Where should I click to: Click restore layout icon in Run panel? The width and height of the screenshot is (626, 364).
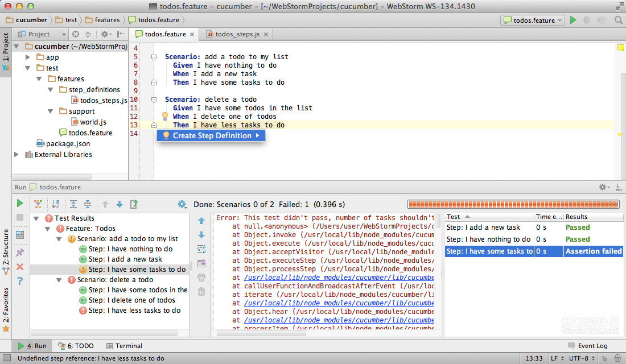(19, 235)
